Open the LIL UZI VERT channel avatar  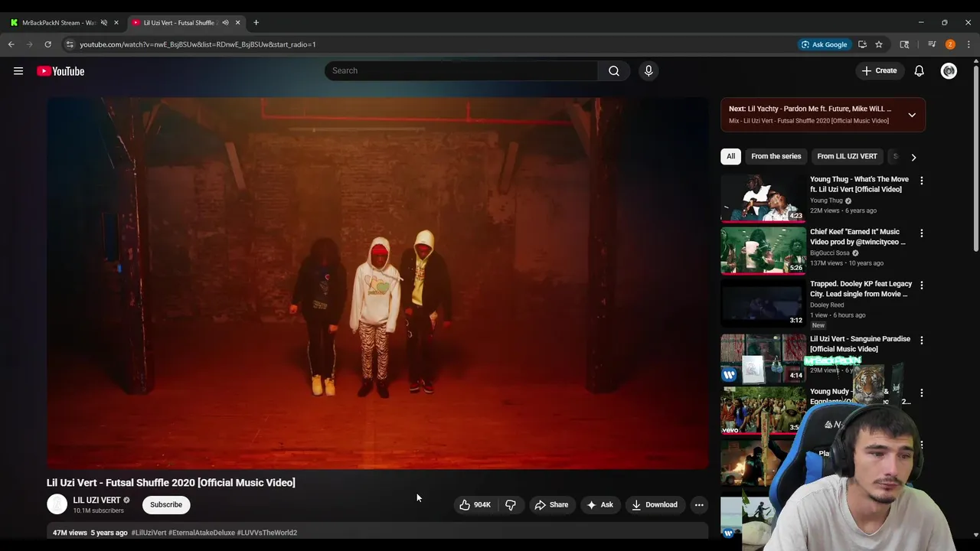tap(57, 504)
